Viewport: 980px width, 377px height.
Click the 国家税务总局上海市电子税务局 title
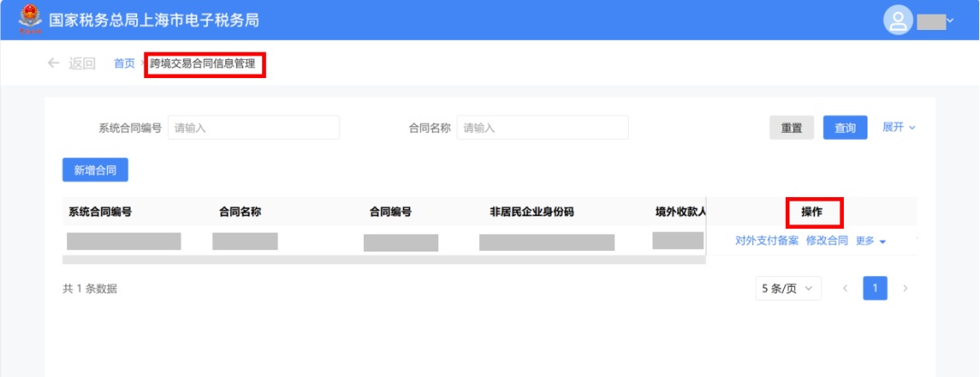153,21
